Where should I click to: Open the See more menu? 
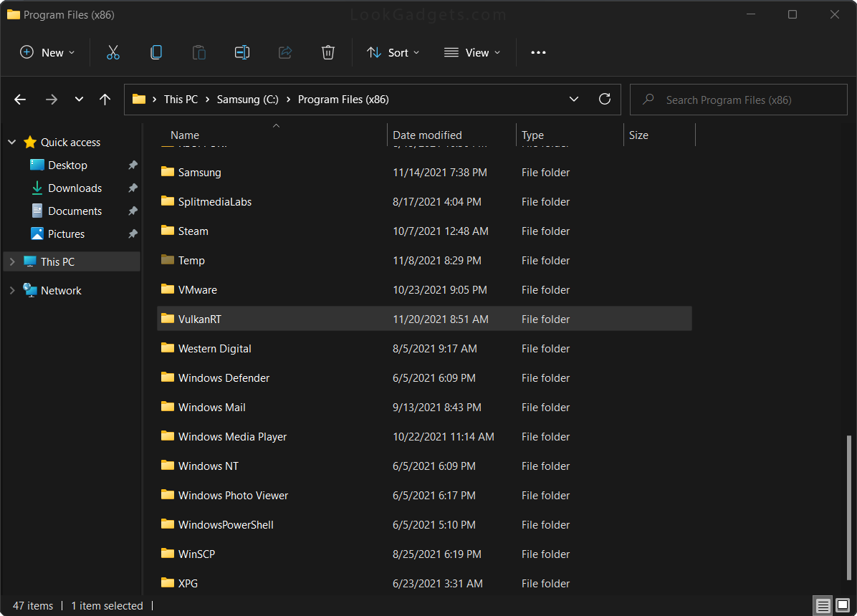(x=538, y=52)
